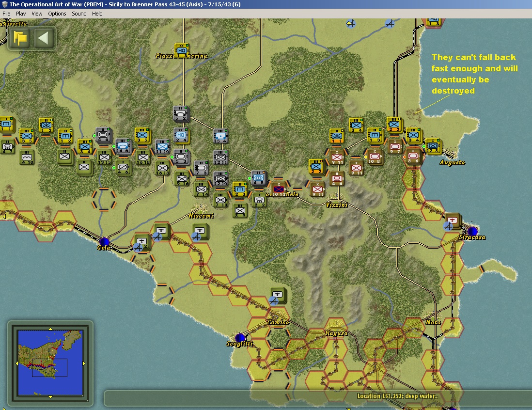Viewport: 532px width, 410px height.
Task: Click the Siracusa port anchor marker
Action: (x=472, y=231)
